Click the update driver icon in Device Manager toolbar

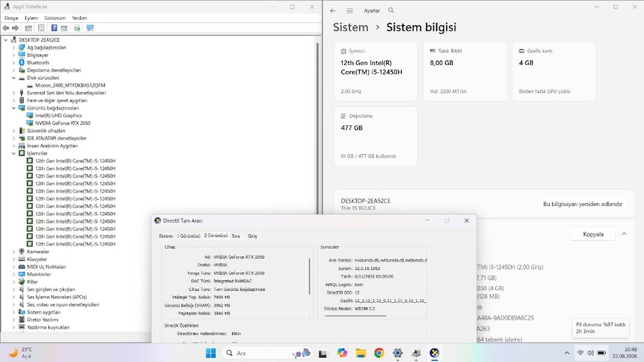tap(77, 28)
